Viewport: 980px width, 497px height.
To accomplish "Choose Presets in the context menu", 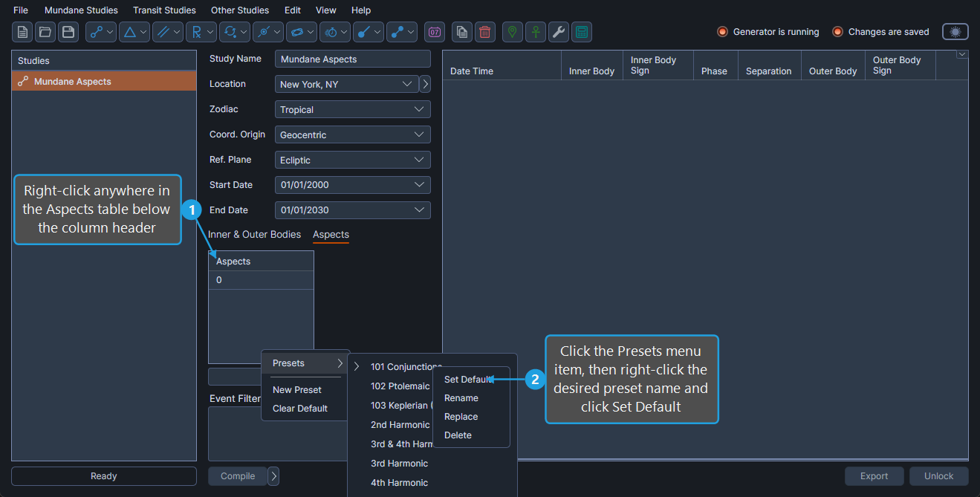I will 305,363.
